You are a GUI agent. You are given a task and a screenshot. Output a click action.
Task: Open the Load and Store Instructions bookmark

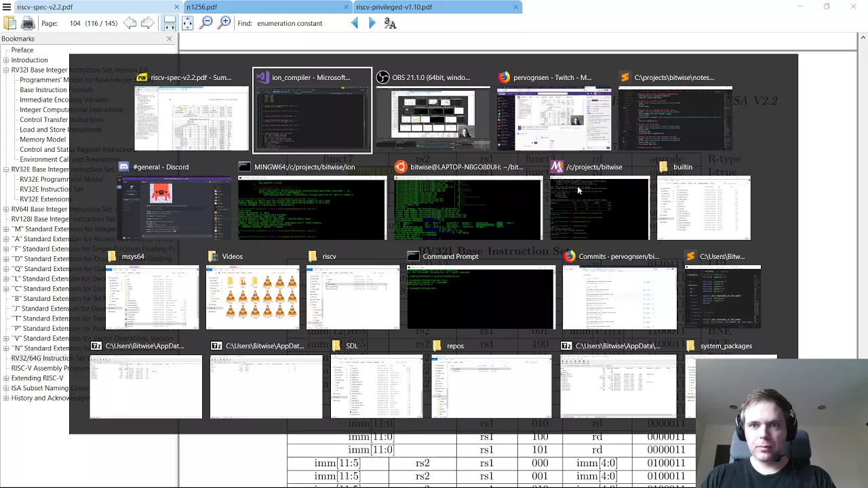pyautogui.click(x=60, y=129)
